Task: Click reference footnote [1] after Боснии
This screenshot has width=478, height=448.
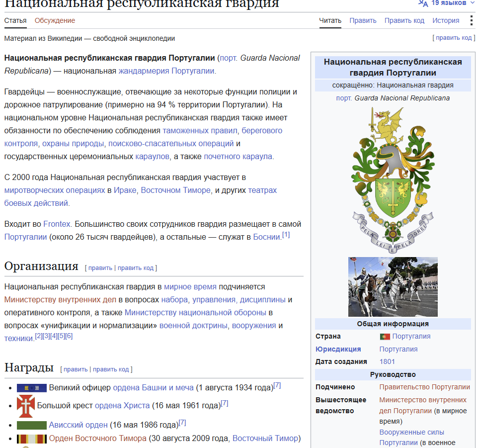Action: click(x=286, y=235)
